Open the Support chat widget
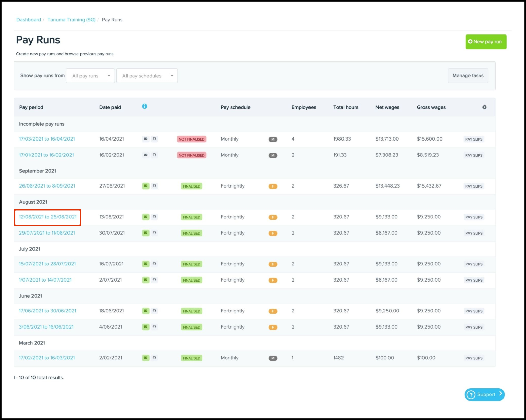526x420 pixels. 484,394
